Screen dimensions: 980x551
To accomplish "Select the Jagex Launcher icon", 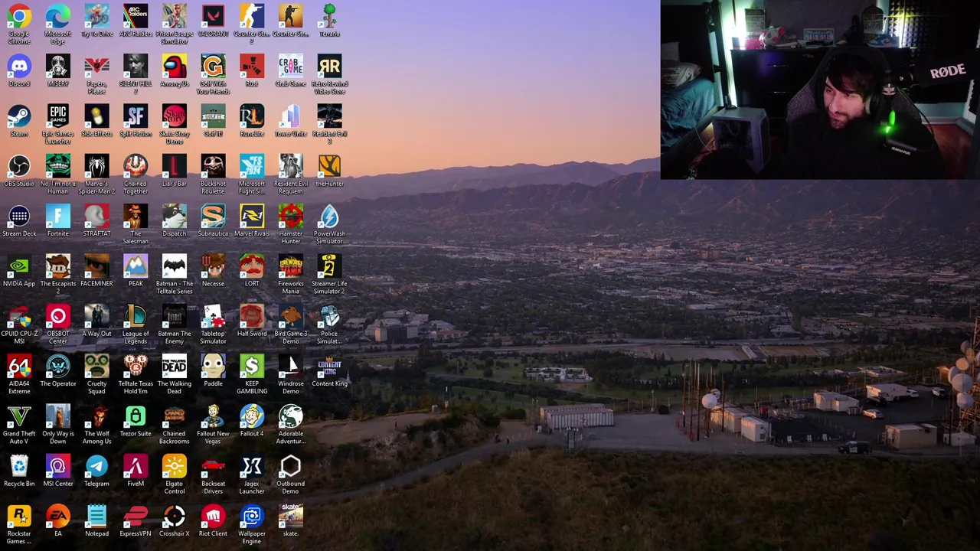I will pyautogui.click(x=252, y=466).
